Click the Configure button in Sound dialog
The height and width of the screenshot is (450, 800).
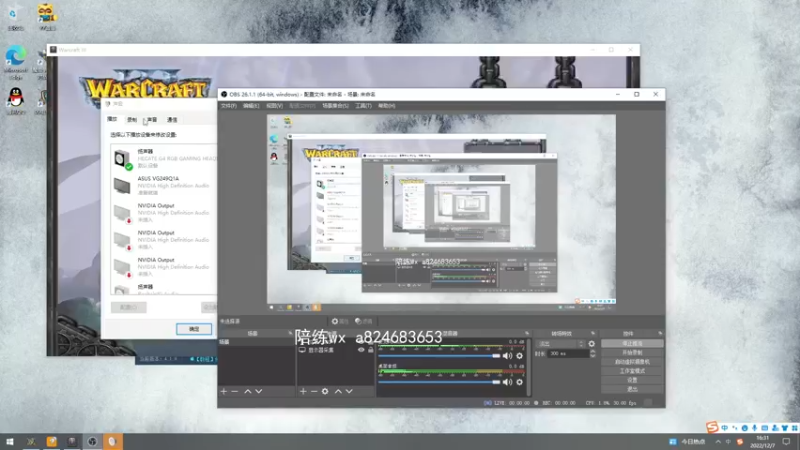point(129,307)
